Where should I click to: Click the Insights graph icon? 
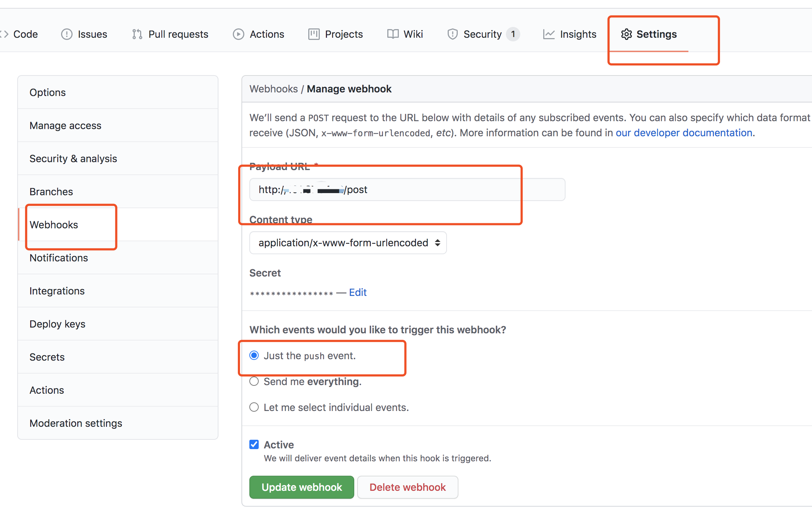coord(549,34)
